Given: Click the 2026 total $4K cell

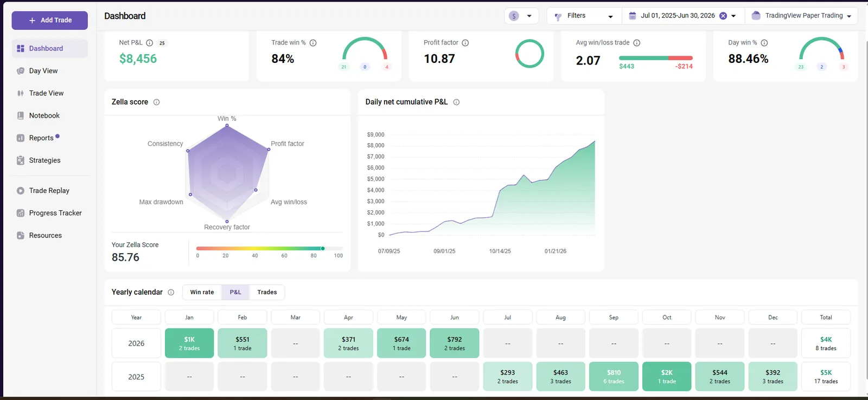Looking at the screenshot, I should (826, 343).
